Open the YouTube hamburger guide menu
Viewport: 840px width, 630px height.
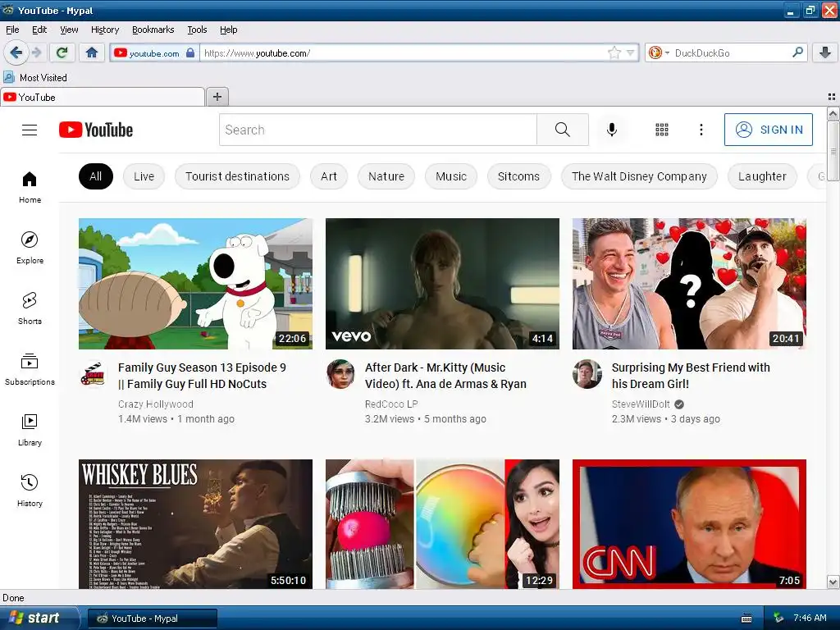point(30,130)
